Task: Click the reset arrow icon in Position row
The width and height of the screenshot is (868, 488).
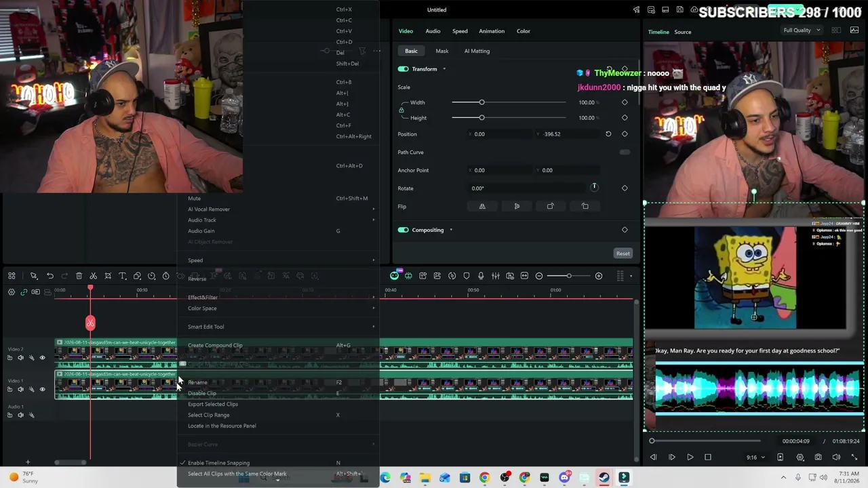Action: 608,134
